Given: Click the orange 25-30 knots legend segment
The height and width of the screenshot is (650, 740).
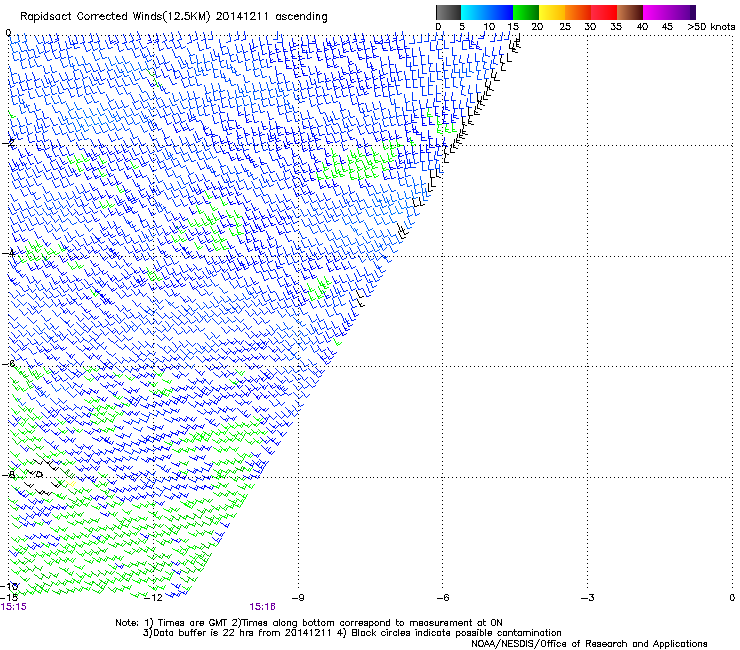Looking at the screenshot, I should click(578, 12).
